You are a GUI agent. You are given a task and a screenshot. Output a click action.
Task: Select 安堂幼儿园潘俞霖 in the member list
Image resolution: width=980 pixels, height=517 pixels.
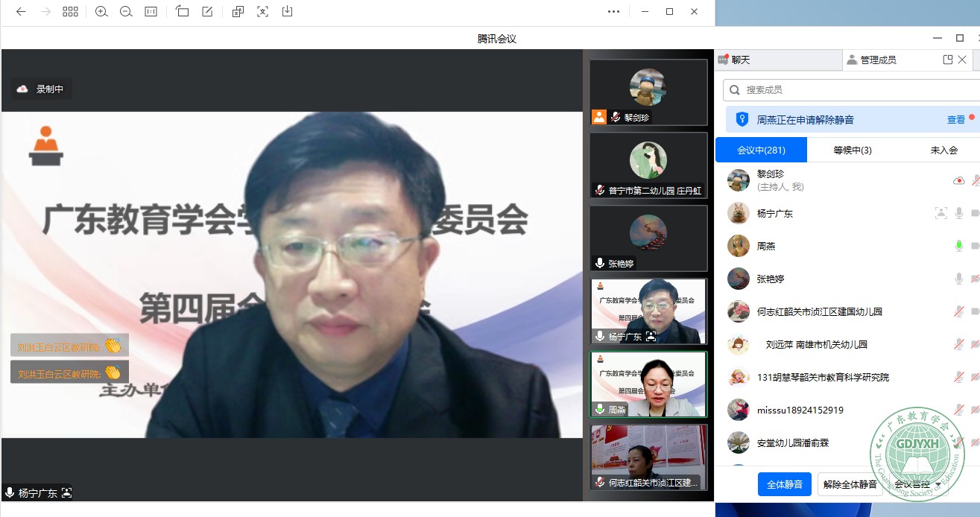(793, 443)
